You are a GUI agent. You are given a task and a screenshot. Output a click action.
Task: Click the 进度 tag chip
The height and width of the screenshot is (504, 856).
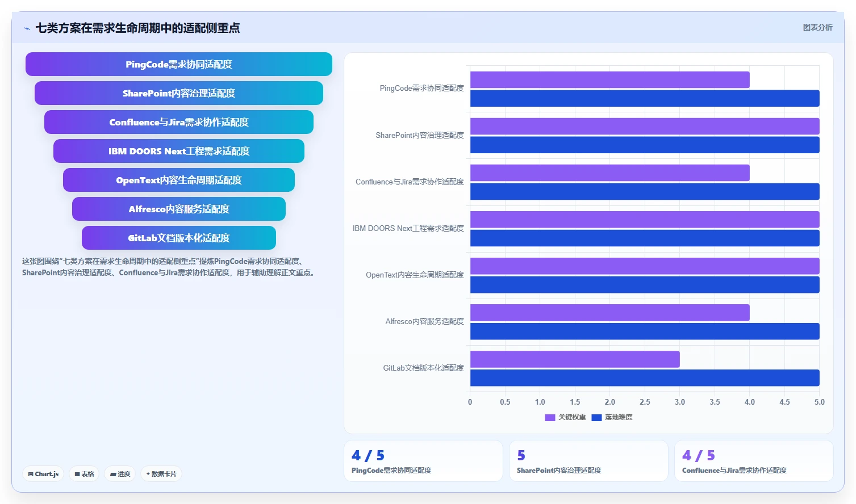[x=120, y=474]
